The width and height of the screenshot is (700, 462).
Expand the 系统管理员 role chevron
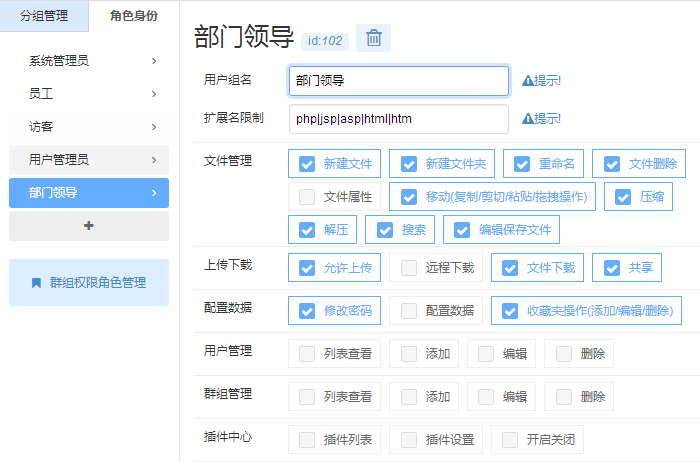pyautogui.click(x=154, y=61)
